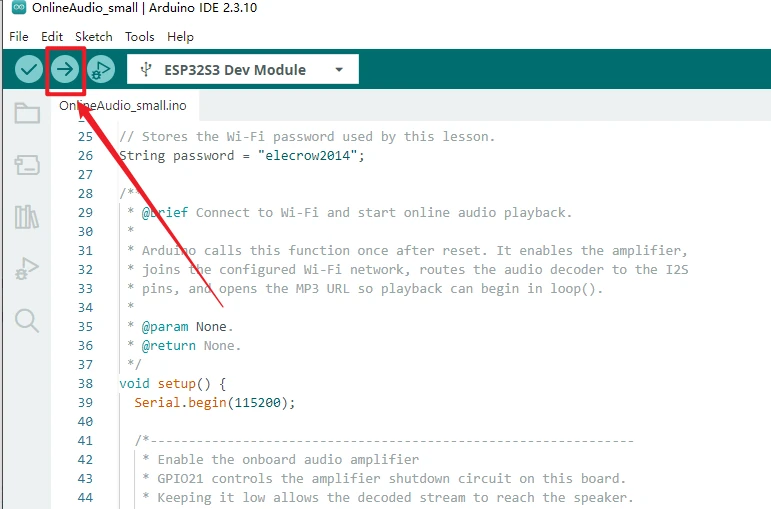This screenshot has height=509, width=771.
Task: Select the OnlineAudio_small.ino tab
Action: (123, 105)
